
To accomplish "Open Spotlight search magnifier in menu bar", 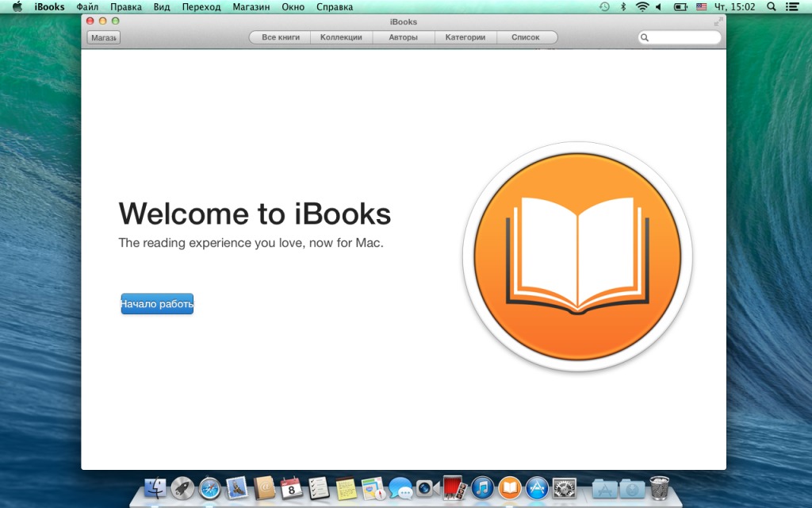I will 769,6.
